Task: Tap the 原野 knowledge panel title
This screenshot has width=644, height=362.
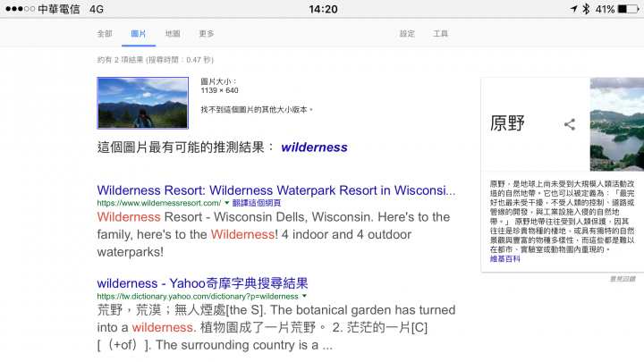Action: (507, 123)
